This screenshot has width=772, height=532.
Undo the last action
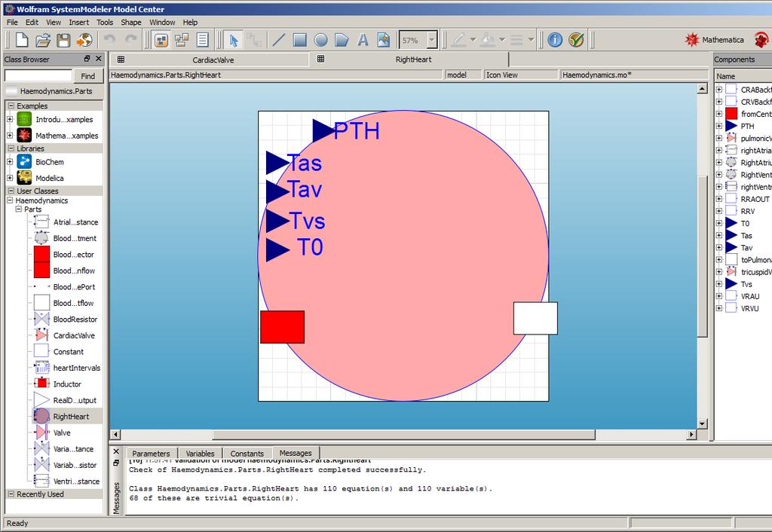[x=109, y=40]
